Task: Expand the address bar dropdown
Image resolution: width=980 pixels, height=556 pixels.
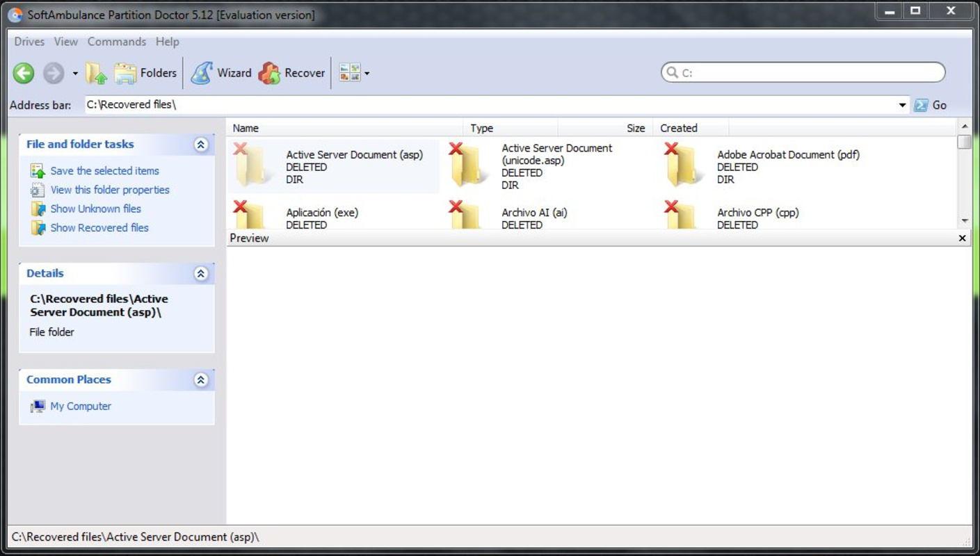Action: click(902, 106)
